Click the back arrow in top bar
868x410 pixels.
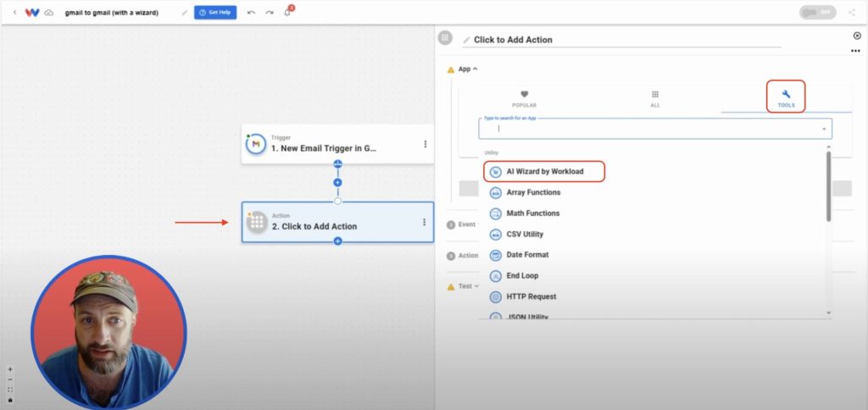point(15,12)
